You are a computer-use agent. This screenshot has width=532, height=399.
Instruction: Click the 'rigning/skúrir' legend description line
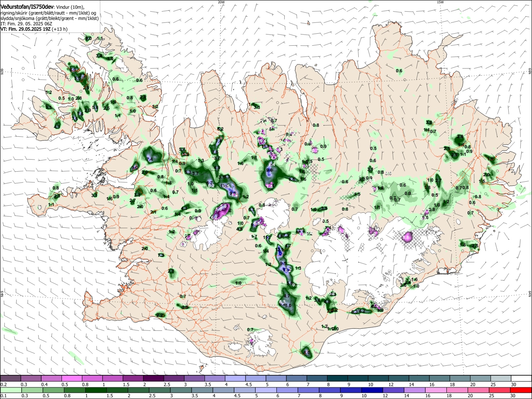tap(48, 13)
